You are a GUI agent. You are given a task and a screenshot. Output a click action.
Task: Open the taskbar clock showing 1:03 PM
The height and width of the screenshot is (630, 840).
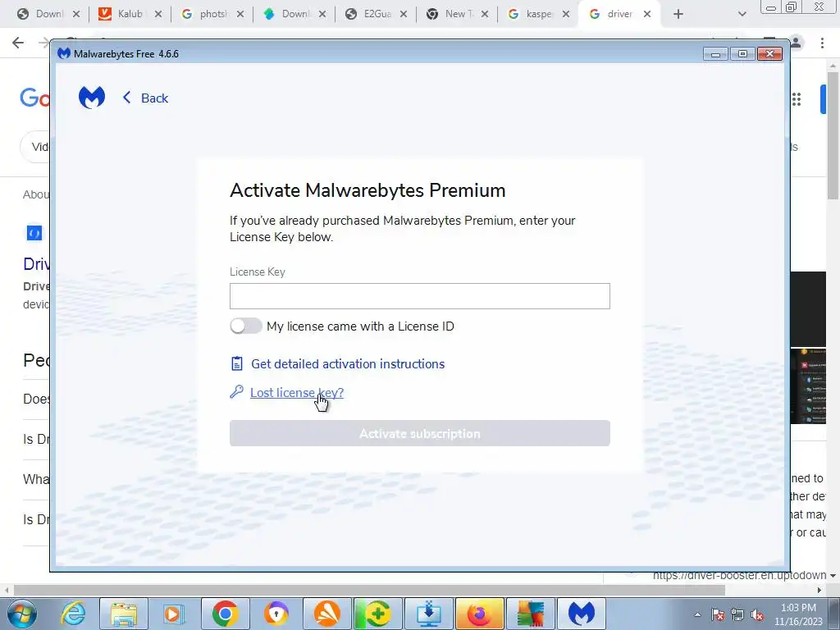click(798, 614)
